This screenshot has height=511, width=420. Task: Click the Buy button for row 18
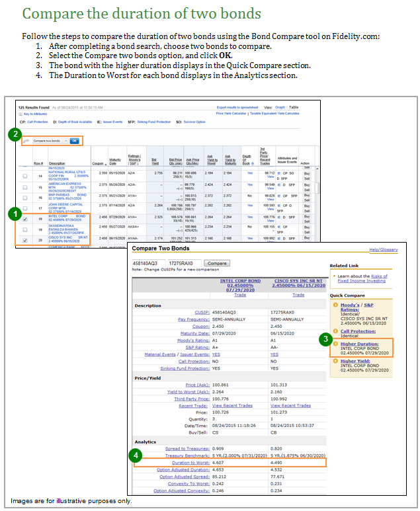306,216
